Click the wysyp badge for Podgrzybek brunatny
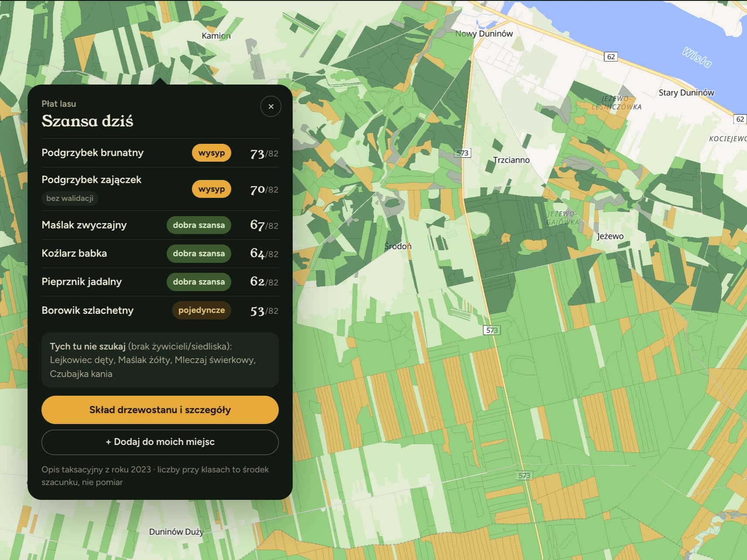Screen dimensions: 747x560 [211, 153]
